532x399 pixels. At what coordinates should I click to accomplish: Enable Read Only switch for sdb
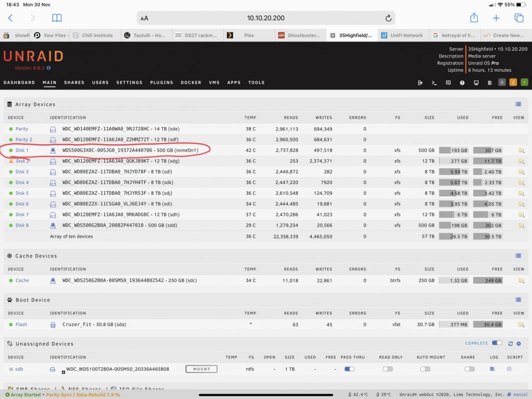(x=388, y=369)
